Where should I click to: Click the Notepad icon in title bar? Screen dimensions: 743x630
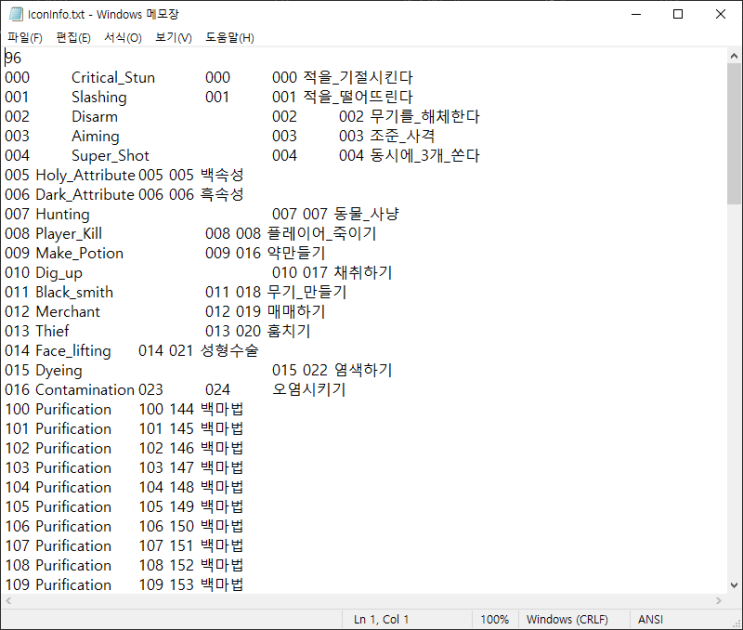[16, 14]
